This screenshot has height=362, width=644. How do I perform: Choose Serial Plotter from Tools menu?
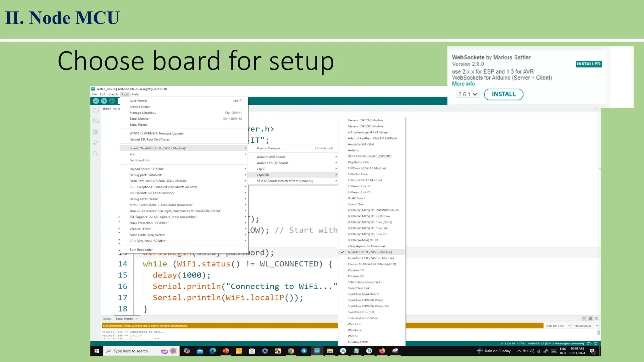(184, 125)
